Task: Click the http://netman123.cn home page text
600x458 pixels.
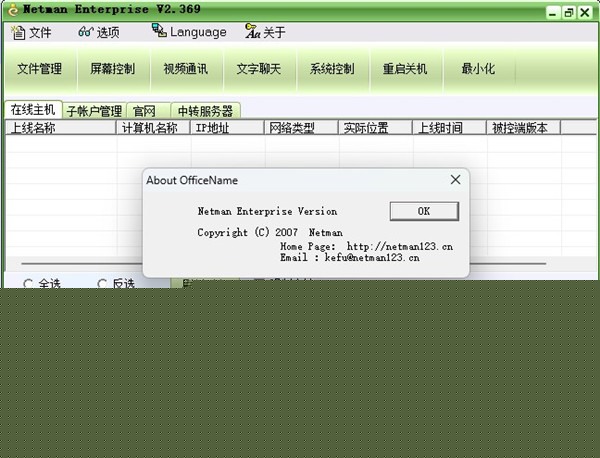Action: coord(399,246)
